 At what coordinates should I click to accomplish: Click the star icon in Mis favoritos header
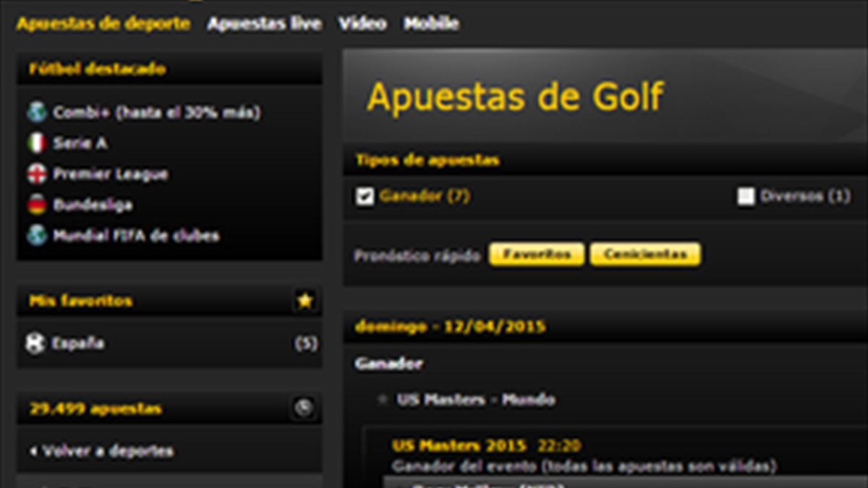click(304, 301)
